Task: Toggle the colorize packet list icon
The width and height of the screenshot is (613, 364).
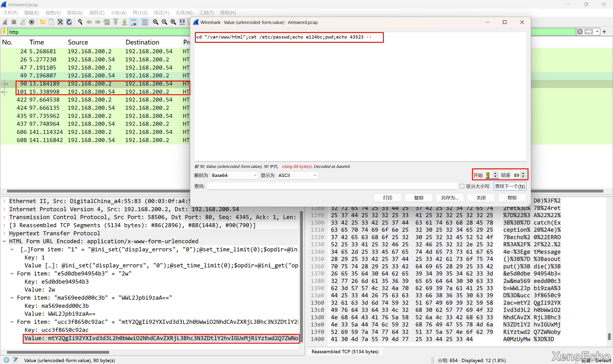Action: pos(145,22)
